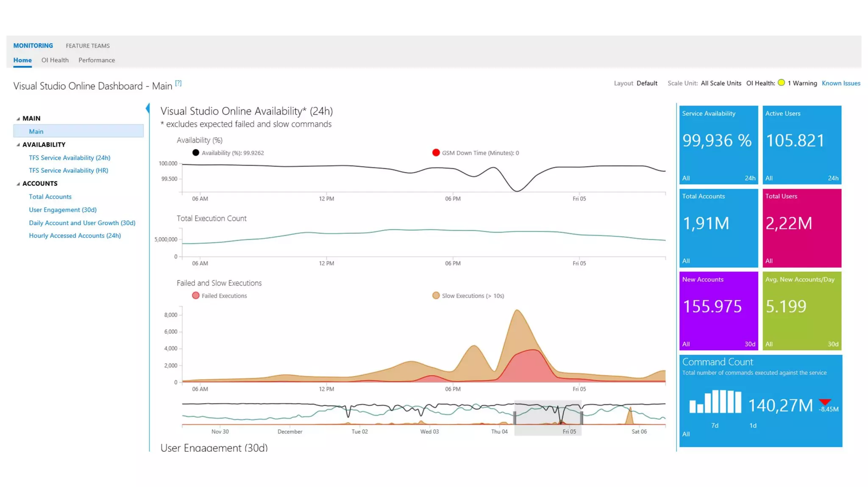The image size is (868, 487).
Task: Open TFS Service Availability (24h) link
Action: point(70,158)
